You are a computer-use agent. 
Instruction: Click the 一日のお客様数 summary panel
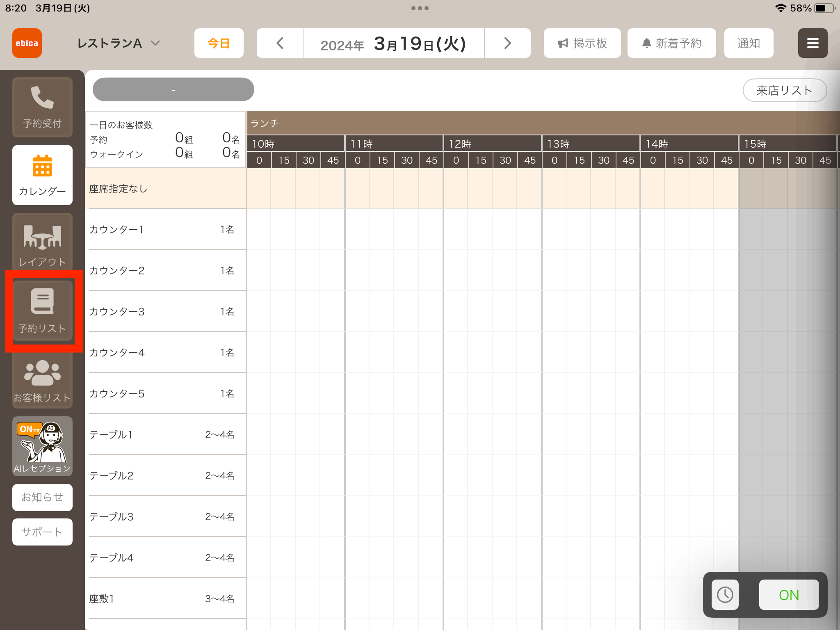[165, 139]
